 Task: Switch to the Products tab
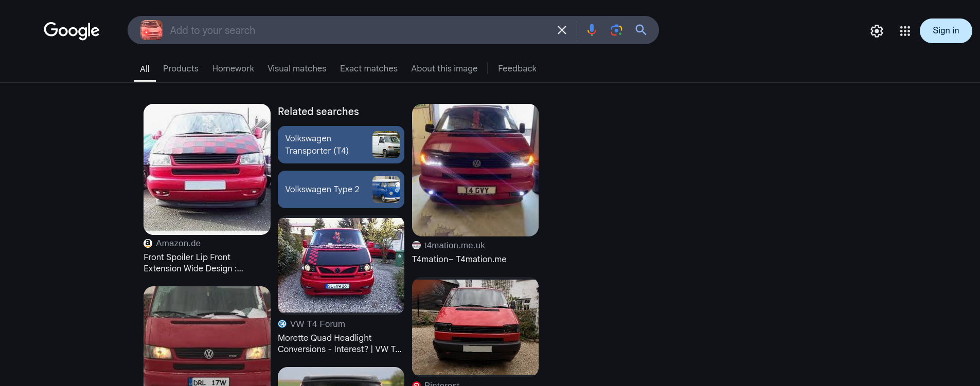(x=181, y=69)
